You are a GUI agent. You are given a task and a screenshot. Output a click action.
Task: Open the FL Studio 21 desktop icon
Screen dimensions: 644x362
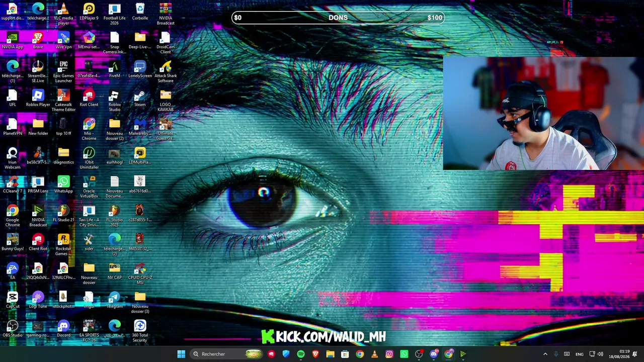(x=63, y=213)
